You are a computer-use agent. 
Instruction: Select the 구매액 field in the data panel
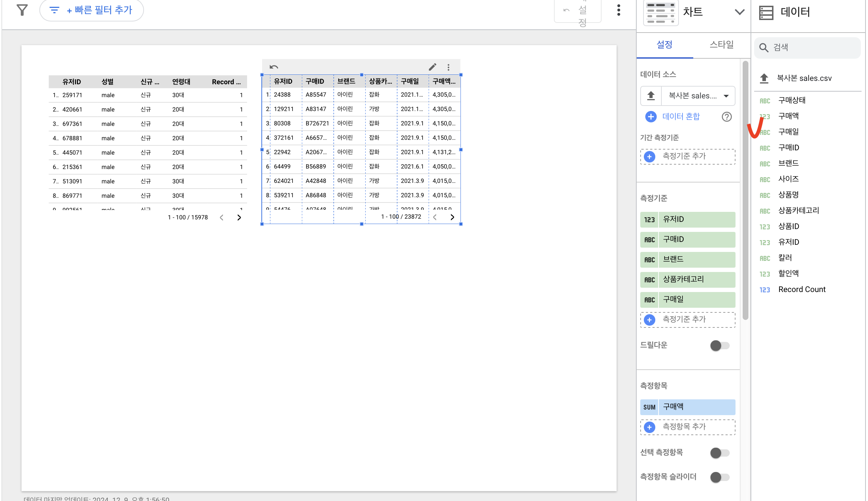pyautogui.click(x=789, y=116)
